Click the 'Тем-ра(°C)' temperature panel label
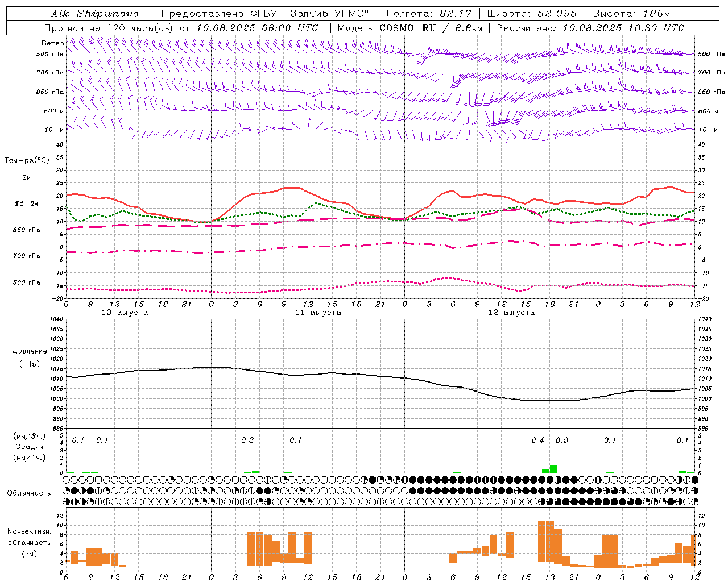This screenshot has width=728, height=582. 27,160
